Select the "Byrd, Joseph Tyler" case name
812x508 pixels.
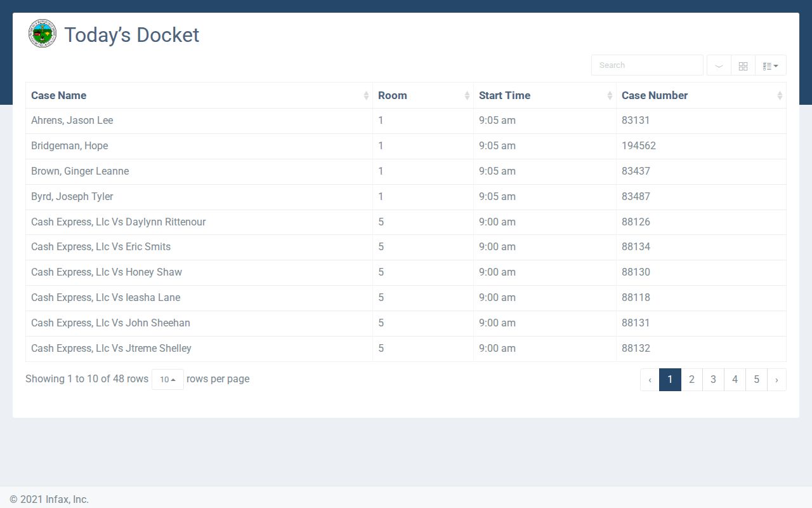(x=72, y=197)
